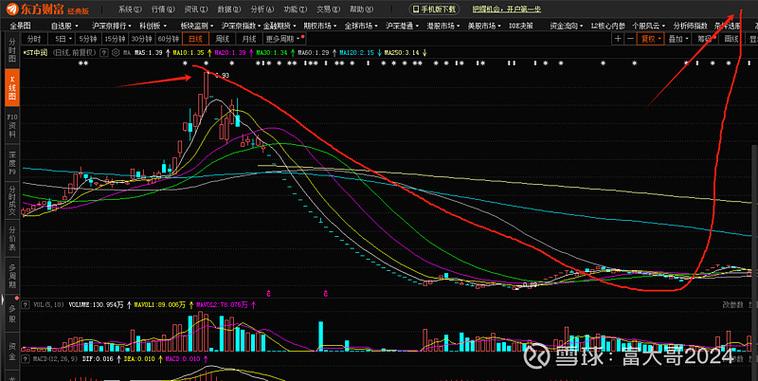The width and height of the screenshot is (758, 381).
Task: Open the 功能 menu
Action: pyautogui.click(x=295, y=9)
